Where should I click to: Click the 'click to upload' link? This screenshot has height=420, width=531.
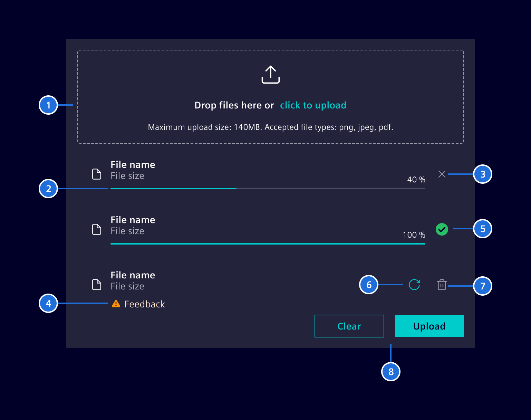pyautogui.click(x=313, y=105)
